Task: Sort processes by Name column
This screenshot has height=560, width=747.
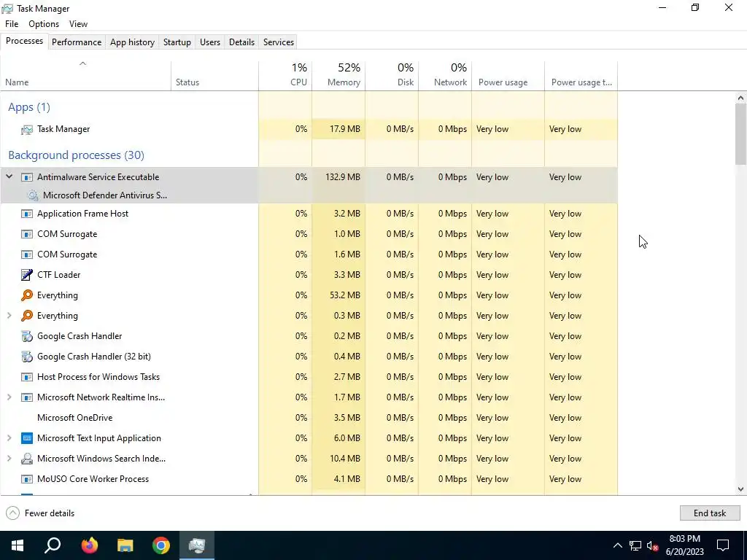Action: pos(86,76)
